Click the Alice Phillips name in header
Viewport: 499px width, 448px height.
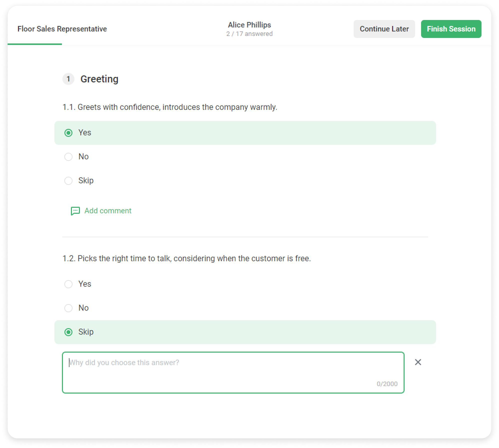click(249, 25)
